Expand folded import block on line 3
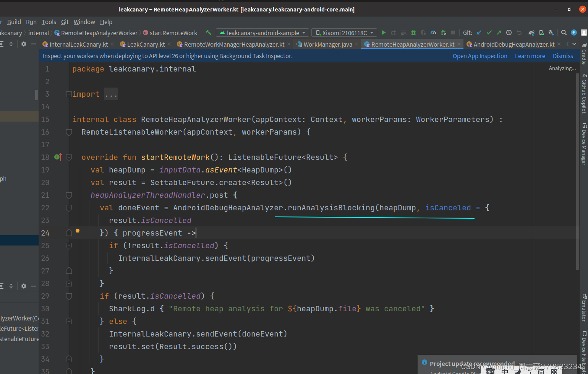Viewport: 588px width, 374px height. pos(69,94)
